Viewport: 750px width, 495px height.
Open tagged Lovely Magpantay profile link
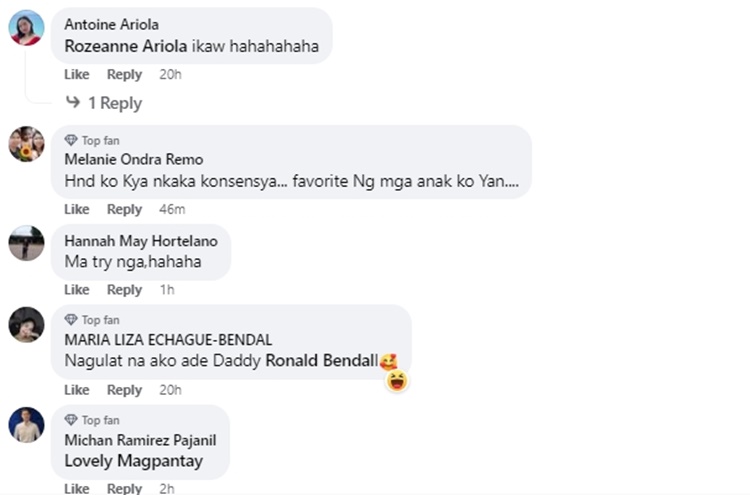click(x=134, y=461)
